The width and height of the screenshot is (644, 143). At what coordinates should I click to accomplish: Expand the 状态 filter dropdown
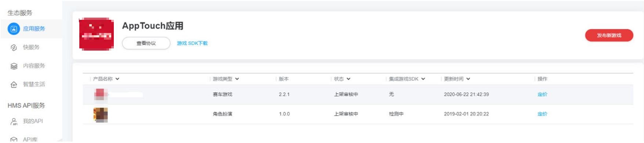pyautogui.click(x=348, y=79)
